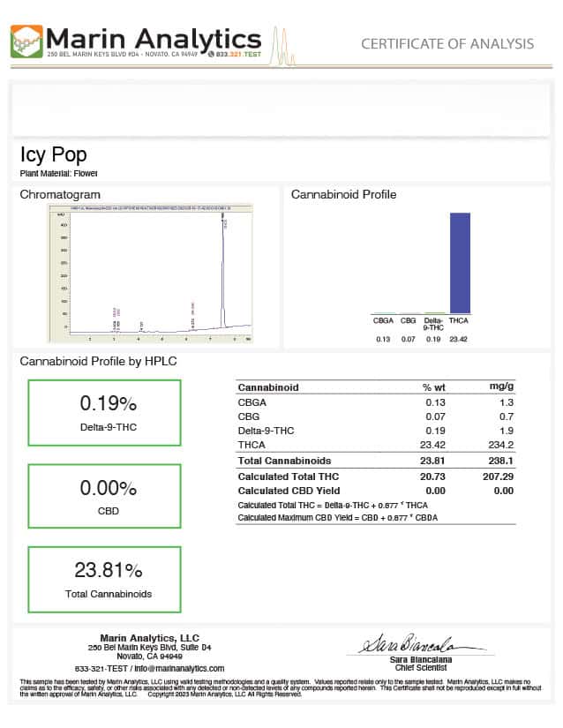Select the 0.19% Delta-9-THC box
This screenshot has height=728, width=563.
(x=104, y=412)
